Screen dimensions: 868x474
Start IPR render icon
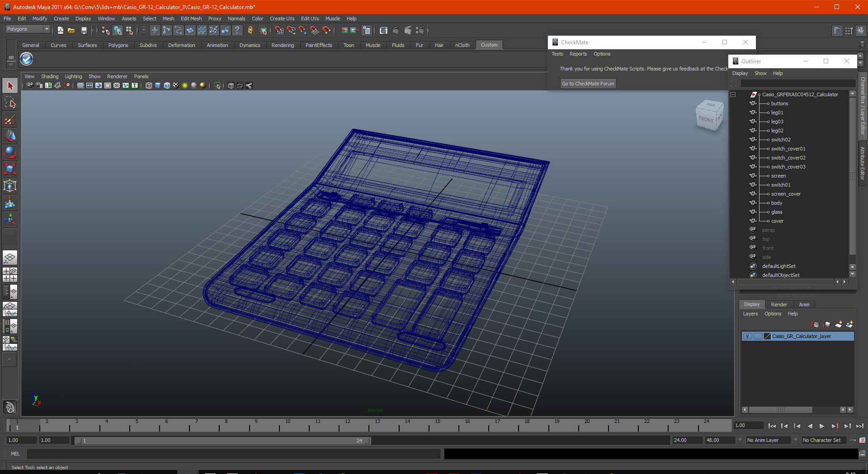coord(408,30)
